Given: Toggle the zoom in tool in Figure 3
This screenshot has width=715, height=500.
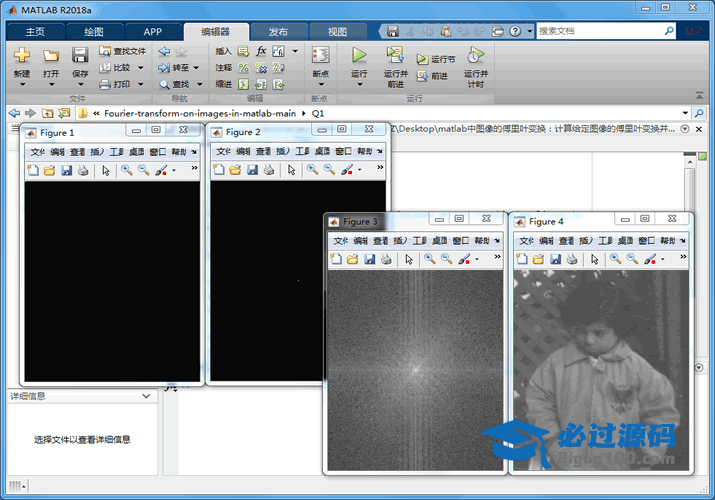Looking at the screenshot, I should [430, 259].
